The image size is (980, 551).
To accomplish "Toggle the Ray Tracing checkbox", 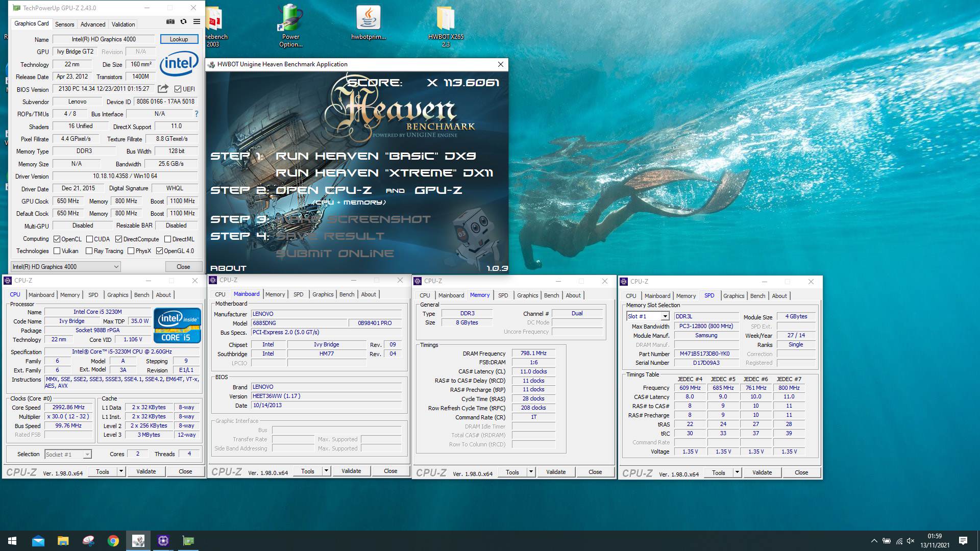I will [89, 251].
